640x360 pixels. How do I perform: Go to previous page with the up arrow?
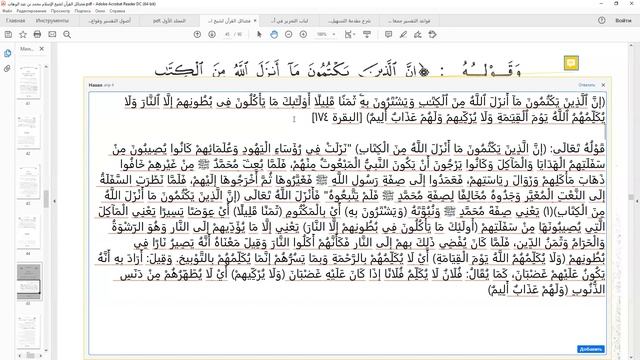point(197,35)
